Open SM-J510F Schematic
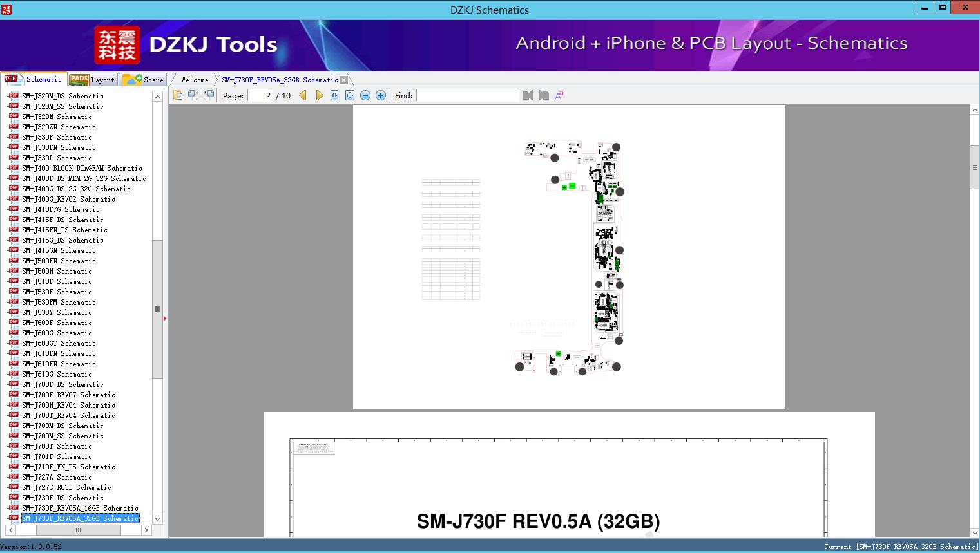Viewport: 980px width, 553px height. 57,281
